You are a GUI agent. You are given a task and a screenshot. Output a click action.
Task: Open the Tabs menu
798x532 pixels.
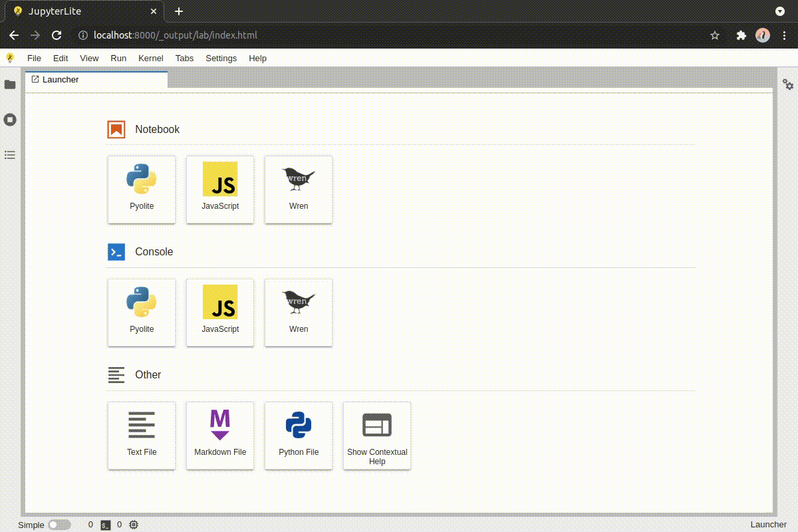pyautogui.click(x=185, y=58)
